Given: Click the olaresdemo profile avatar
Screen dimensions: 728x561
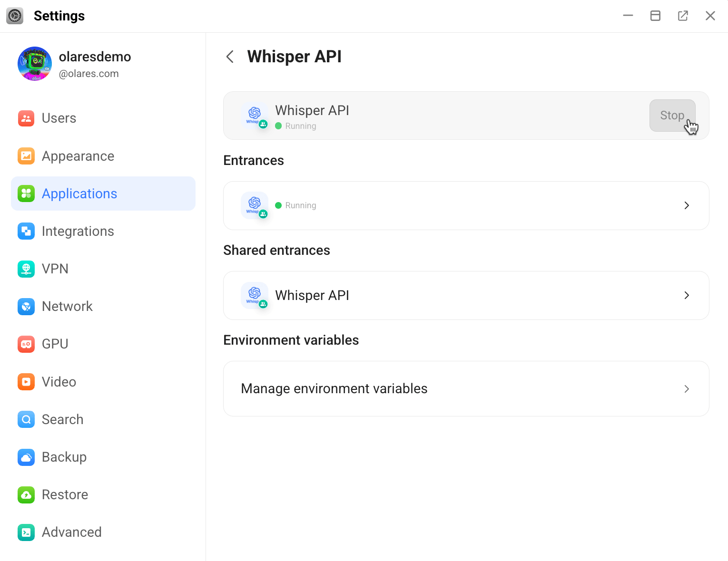Looking at the screenshot, I should (35, 64).
